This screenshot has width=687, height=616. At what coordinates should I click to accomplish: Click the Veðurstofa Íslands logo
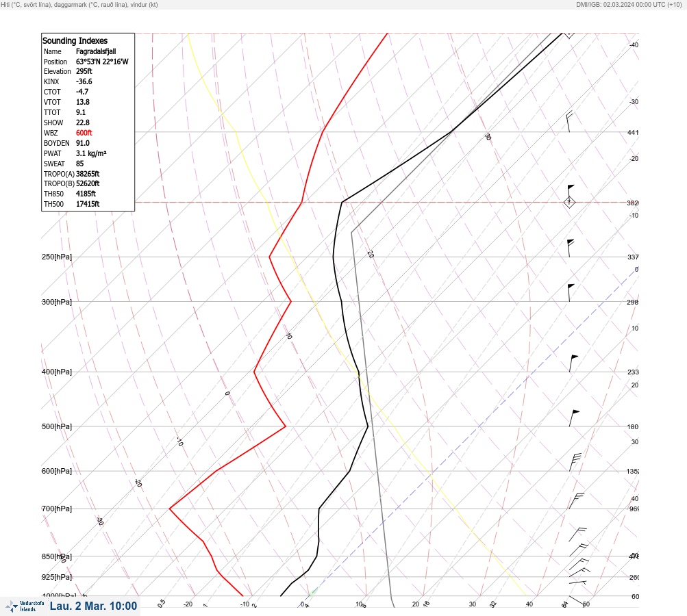(25, 606)
